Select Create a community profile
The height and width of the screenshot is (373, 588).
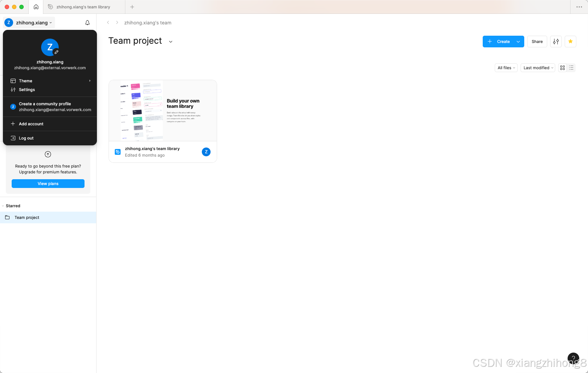(x=50, y=107)
